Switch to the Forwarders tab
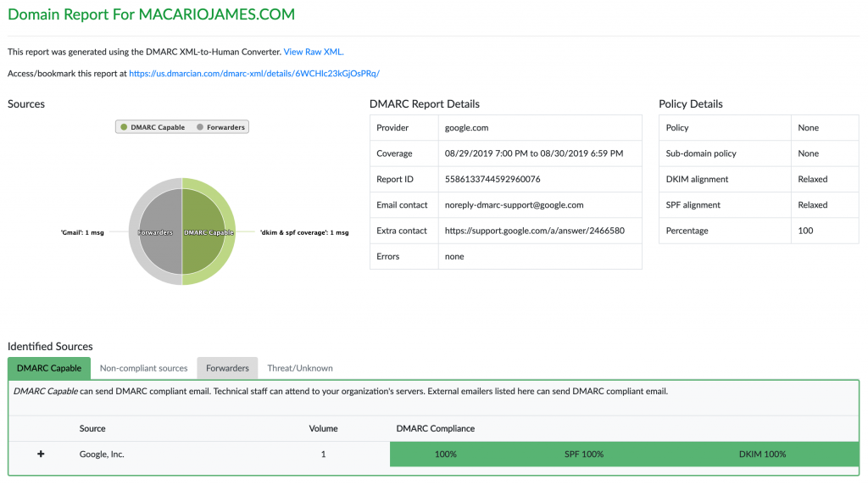 227,368
